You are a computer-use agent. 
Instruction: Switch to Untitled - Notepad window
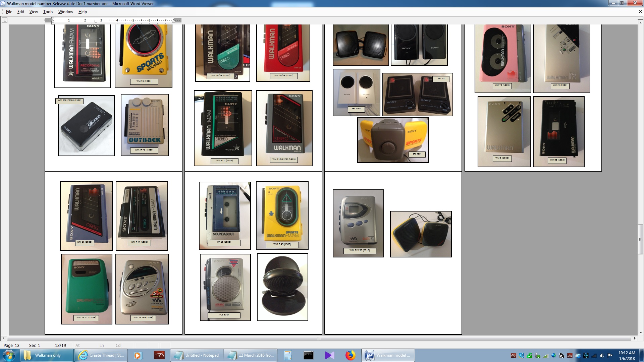[197, 355]
